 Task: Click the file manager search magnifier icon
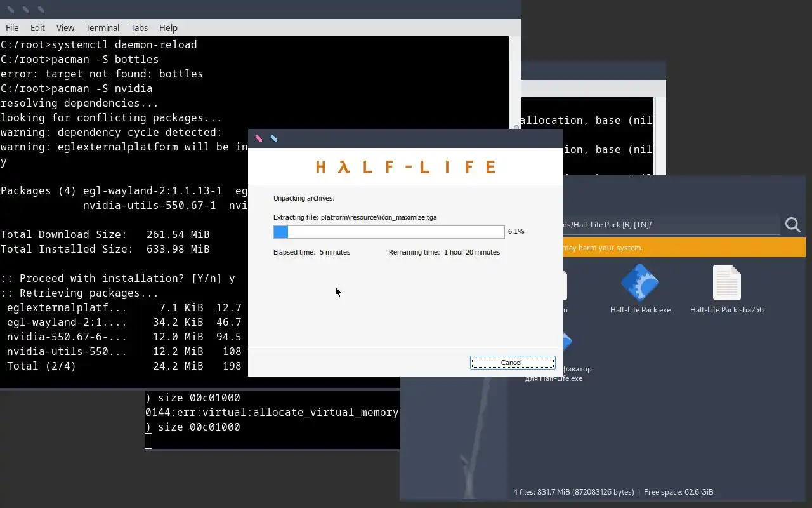[x=793, y=225]
